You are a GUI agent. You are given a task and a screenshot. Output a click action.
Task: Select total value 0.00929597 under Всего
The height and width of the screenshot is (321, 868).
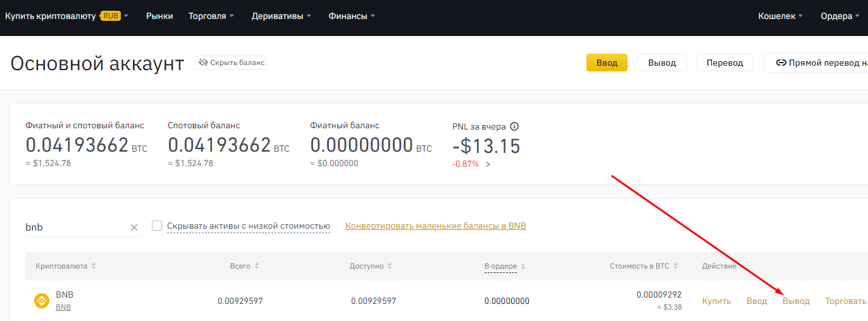pyautogui.click(x=240, y=301)
